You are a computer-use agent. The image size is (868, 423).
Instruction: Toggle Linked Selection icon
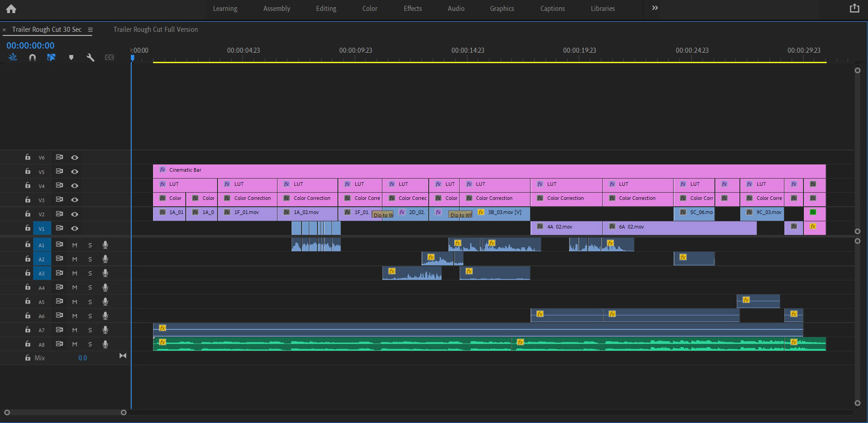click(51, 57)
